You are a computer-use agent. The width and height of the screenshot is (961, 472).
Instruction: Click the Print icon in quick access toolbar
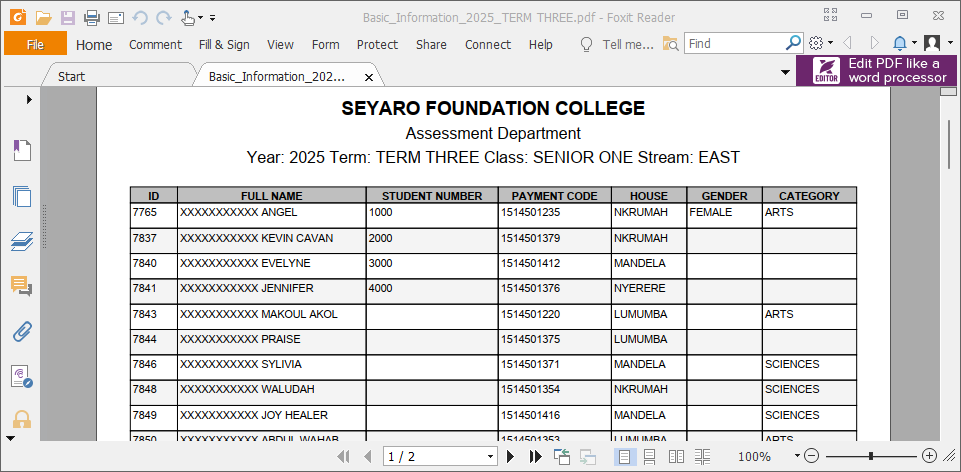pyautogui.click(x=92, y=17)
